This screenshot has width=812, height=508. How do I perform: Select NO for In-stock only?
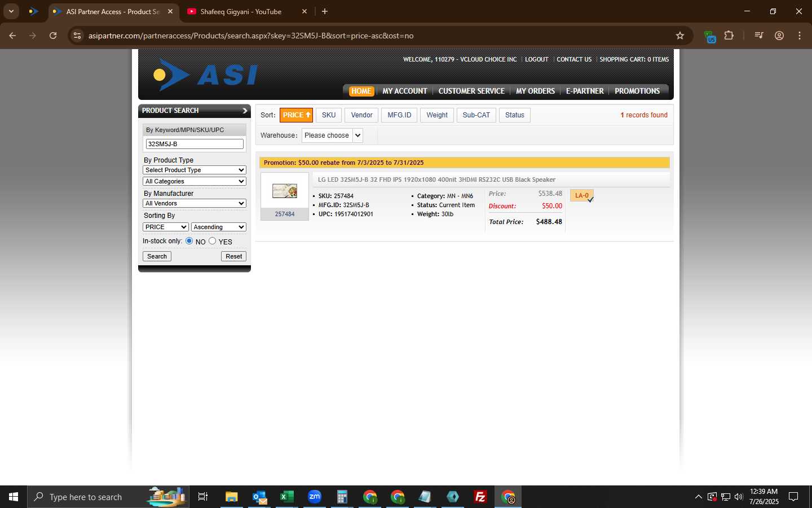tap(189, 241)
